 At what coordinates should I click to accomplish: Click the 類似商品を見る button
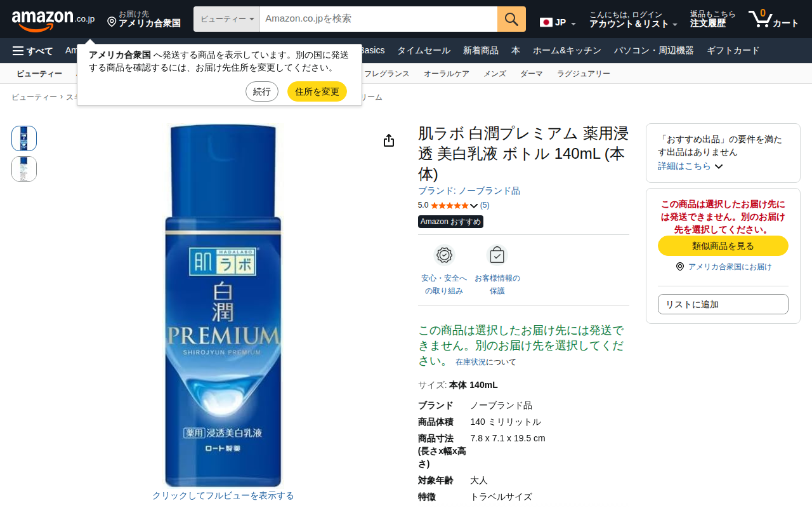pyautogui.click(x=723, y=246)
